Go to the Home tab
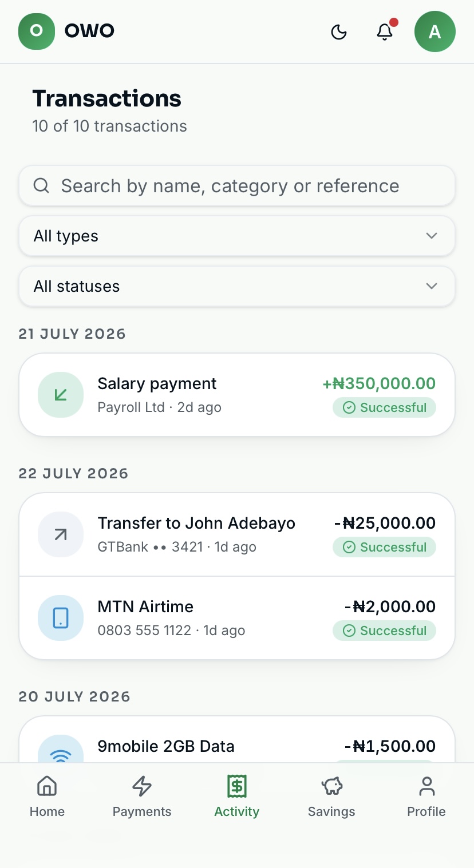 [x=47, y=796]
